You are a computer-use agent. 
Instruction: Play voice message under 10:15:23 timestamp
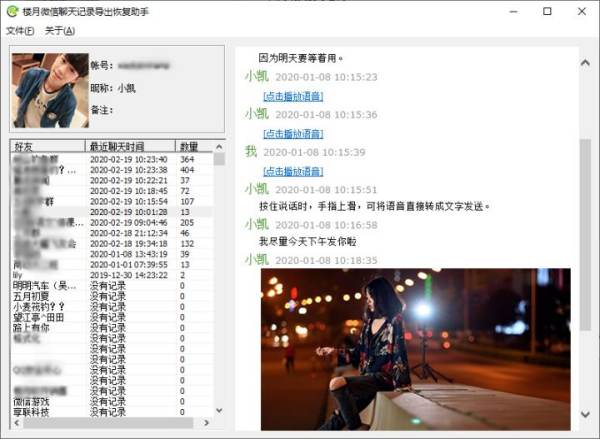(x=292, y=96)
